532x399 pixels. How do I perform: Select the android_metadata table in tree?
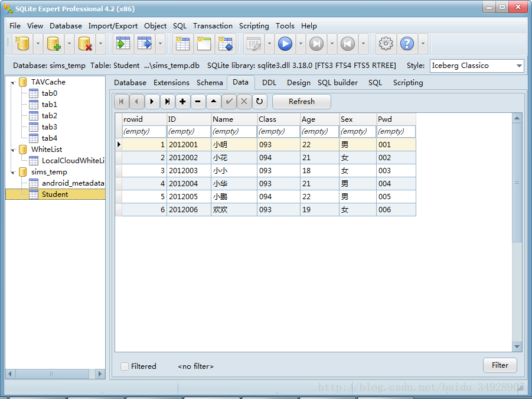(73, 183)
